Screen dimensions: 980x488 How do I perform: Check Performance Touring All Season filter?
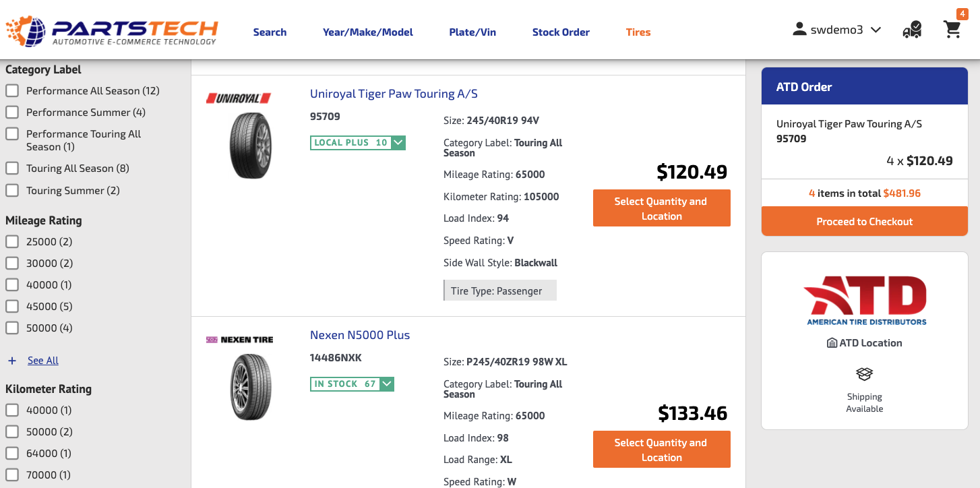point(12,134)
